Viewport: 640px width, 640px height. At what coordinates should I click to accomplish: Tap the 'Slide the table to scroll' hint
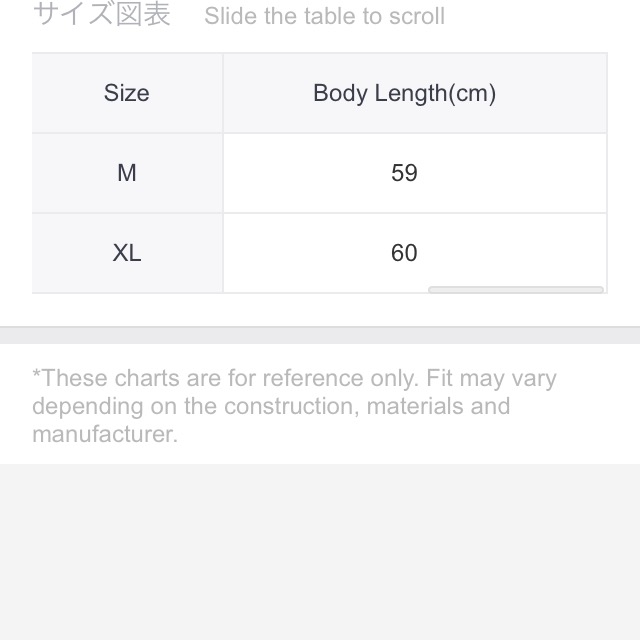(324, 16)
